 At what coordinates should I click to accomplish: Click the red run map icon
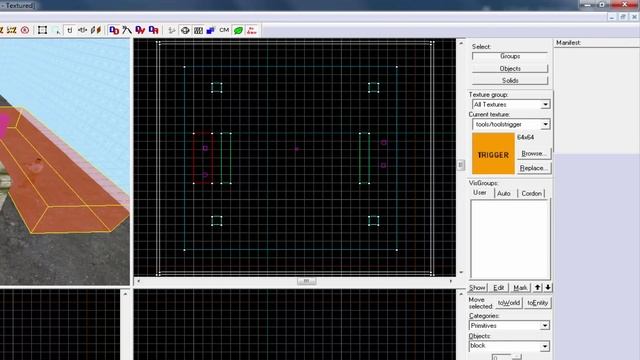point(252,31)
